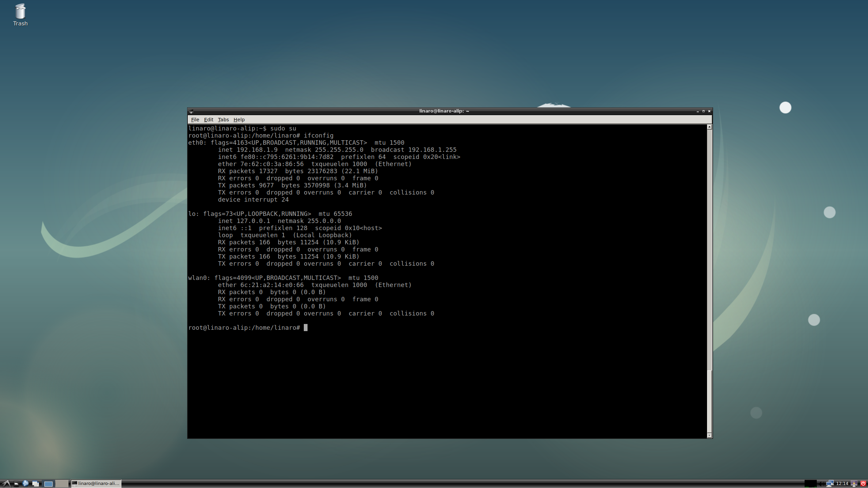The image size is (868, 488).
Task: Open the Edit menu in terminal
Action: tap(209, 120)
